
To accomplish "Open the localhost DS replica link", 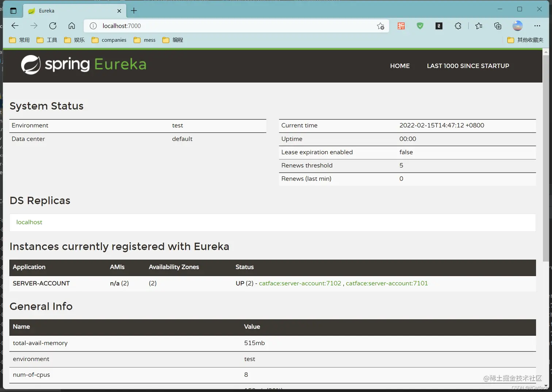I will [29, 222].
